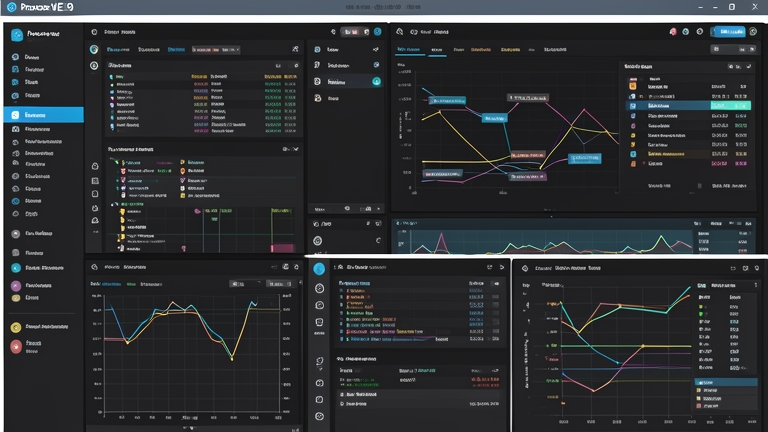
Task: Open the dropdown in the upper-left panel tab row
Action: 216,49
